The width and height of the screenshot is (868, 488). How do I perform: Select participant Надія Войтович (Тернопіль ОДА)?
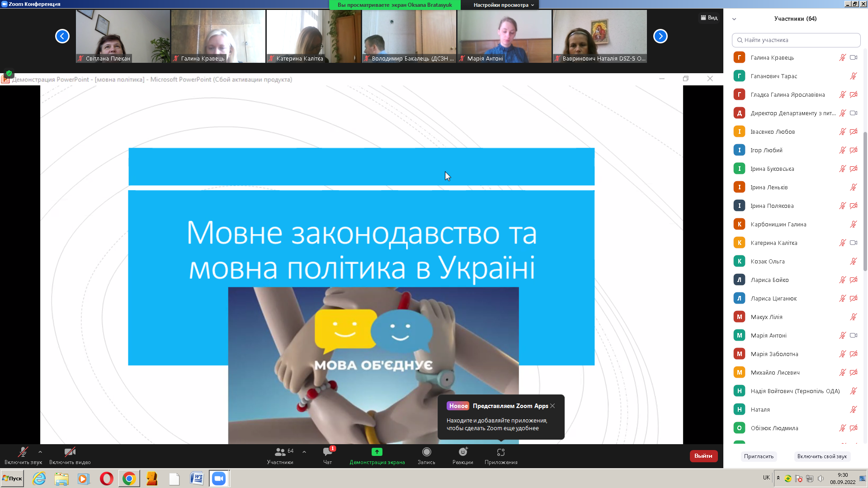tap(796, 391)
